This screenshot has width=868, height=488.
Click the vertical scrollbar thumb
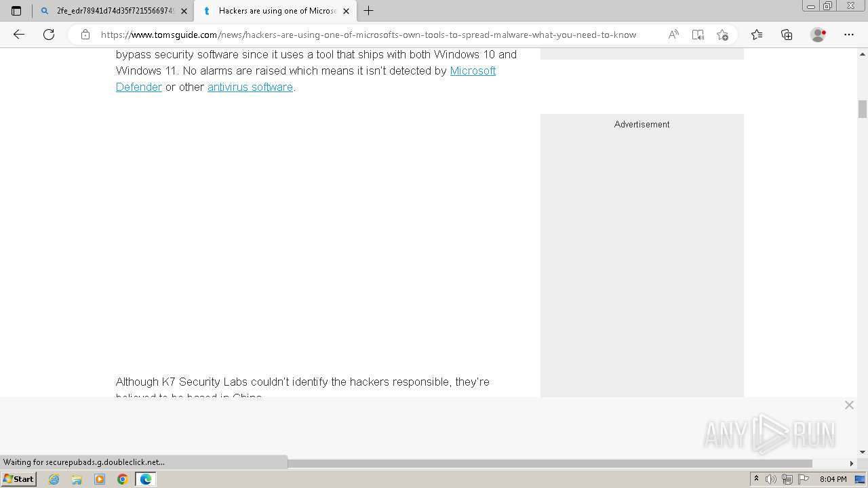(863, 109)
